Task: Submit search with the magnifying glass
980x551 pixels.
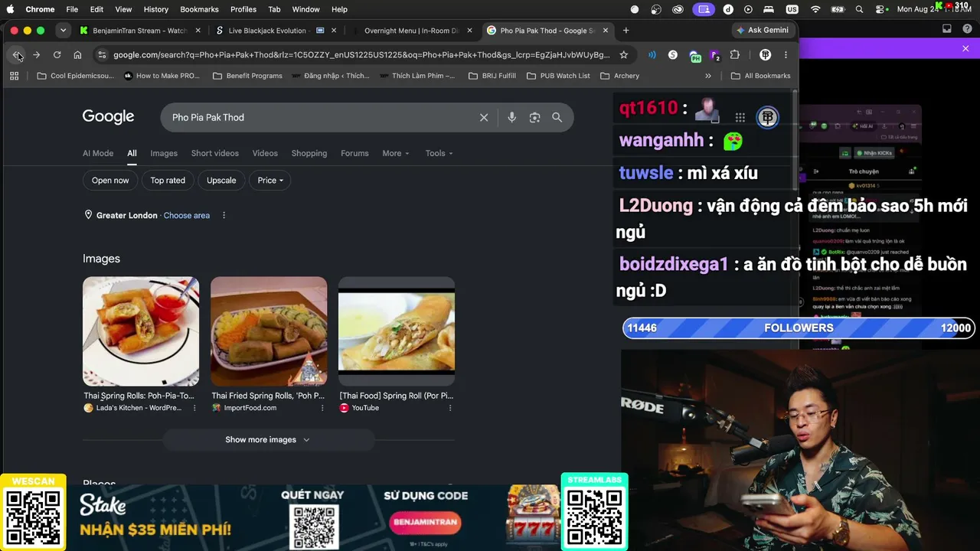Action: [557, 117]
